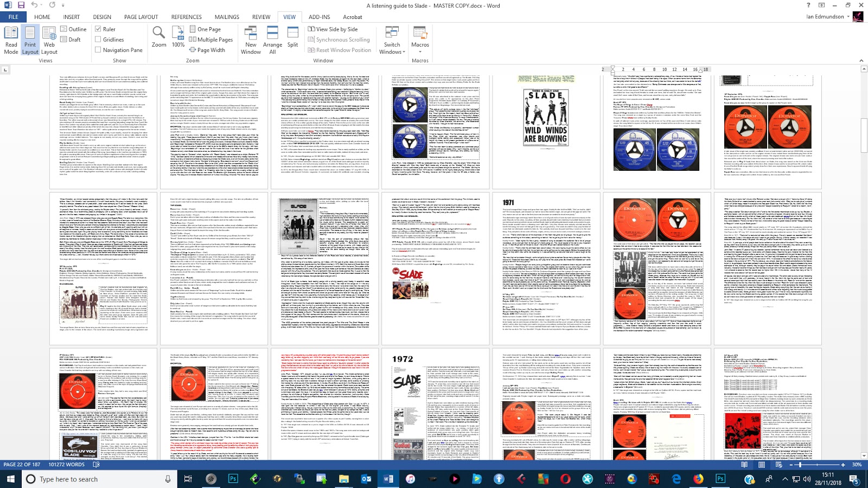
Task: Split the document window
Action: [292, 37]
